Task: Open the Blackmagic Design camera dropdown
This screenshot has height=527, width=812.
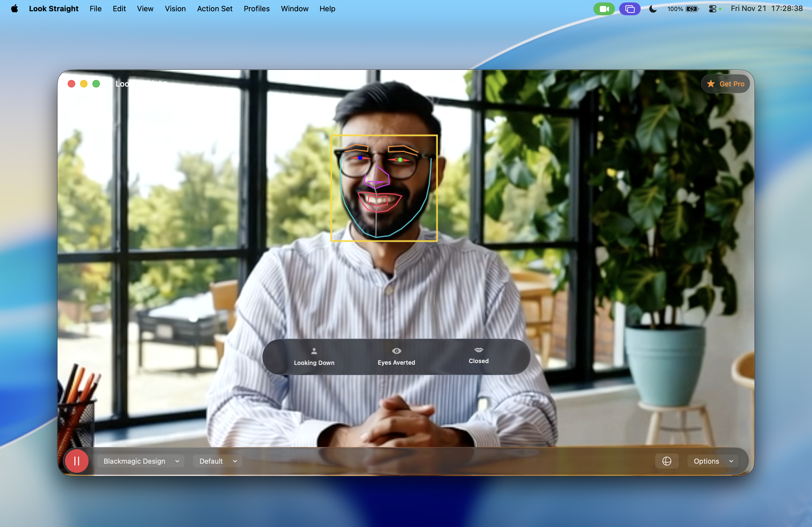Action: pyautogui.click(x=141, y=461)
